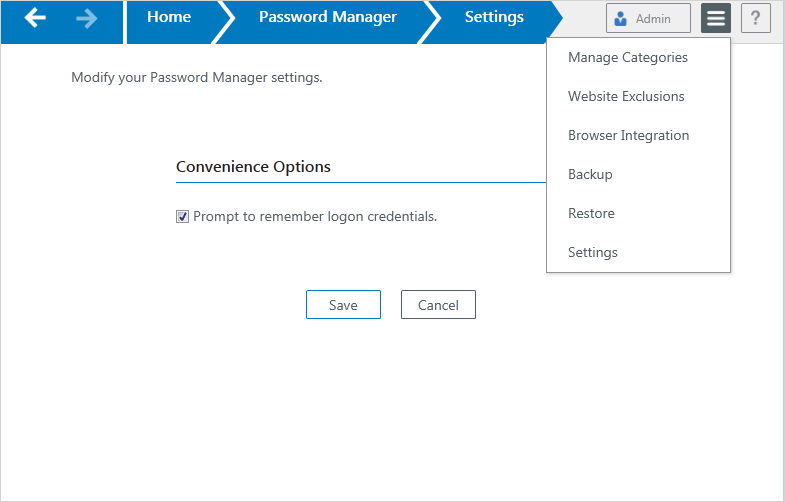This screenshot has height=502, width=785.
Task: Collapse the hamburger menu icon
Action: 715,18
